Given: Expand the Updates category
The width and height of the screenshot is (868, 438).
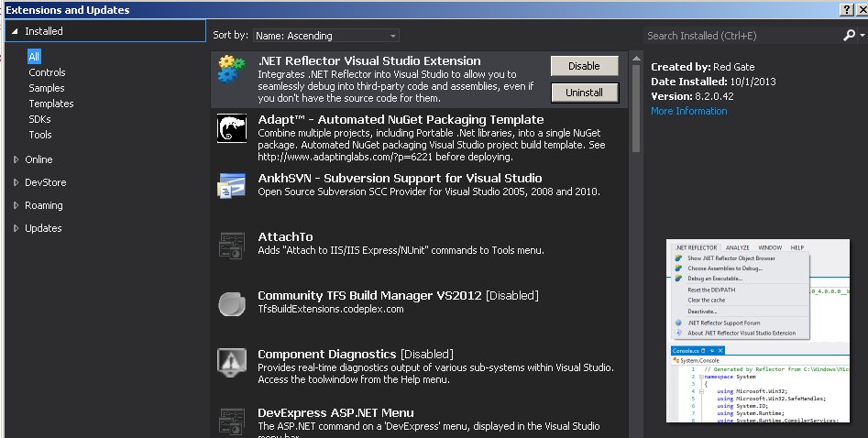Looking at the screenshot, I should point(16,228).
